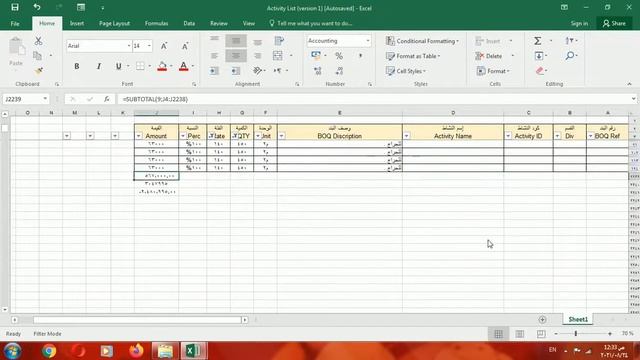Image resolution: width=640 pixels, height=360 pixels.
Task: Click the Accounting Number Format icon
Action: [x=316, y=56]
